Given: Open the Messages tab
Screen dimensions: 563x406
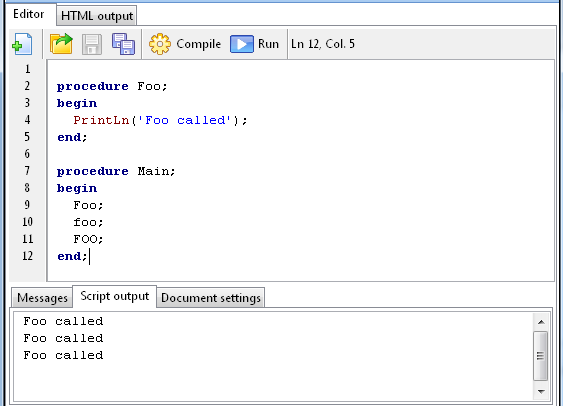Looking at the screenshot, I should [x=42, y=298].
